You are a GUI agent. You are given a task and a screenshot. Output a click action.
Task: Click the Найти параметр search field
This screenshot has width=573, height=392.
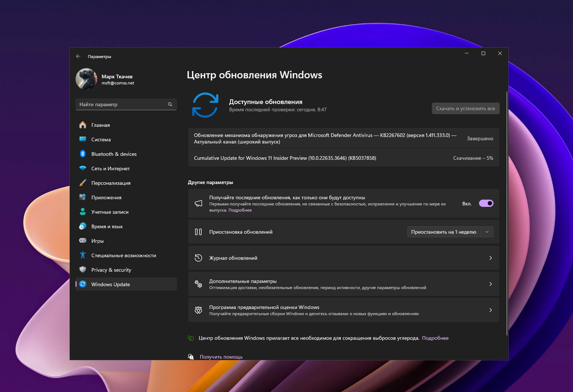(126, 104)
